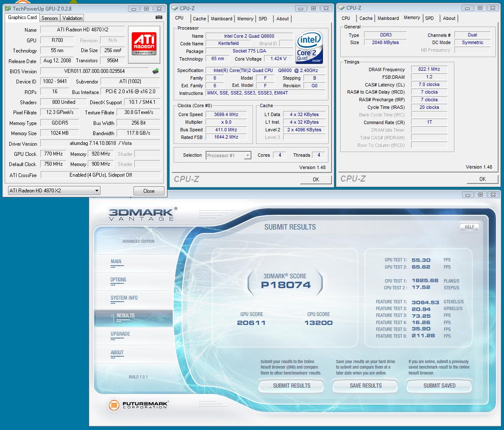Click the Core Voltage 1.424 V value
This screenshot has width=504, height=430.
pos(278,58)
